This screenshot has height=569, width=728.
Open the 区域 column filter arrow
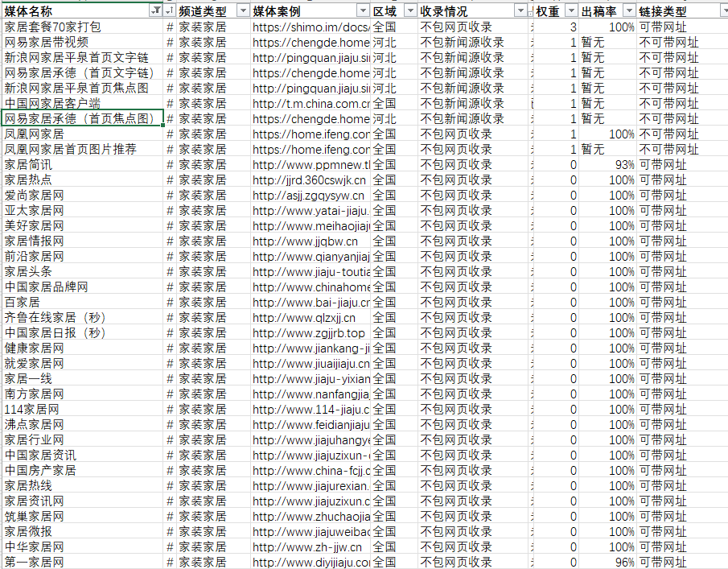[409, 11]
